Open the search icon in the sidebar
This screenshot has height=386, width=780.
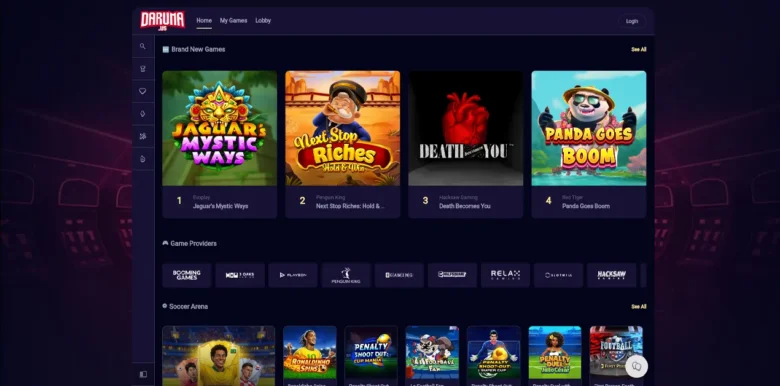point(143,46)
